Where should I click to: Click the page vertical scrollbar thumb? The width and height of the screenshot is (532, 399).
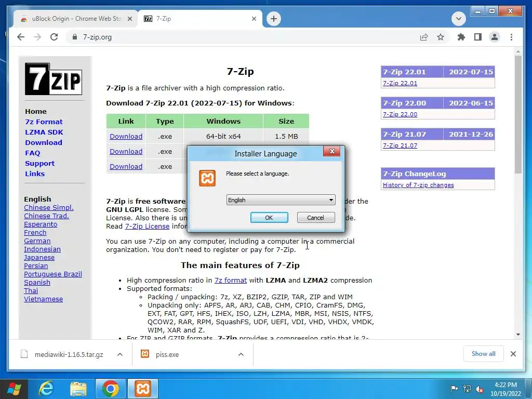[x=518, y=115]
